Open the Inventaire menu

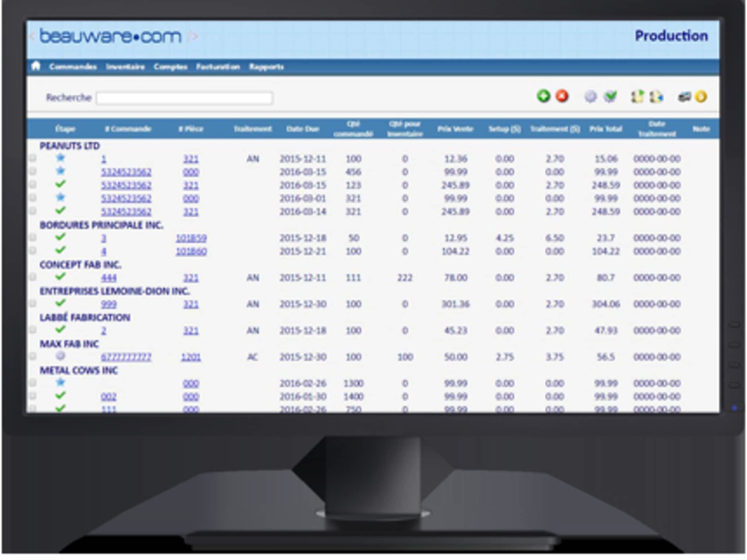(x=125, y=67)
